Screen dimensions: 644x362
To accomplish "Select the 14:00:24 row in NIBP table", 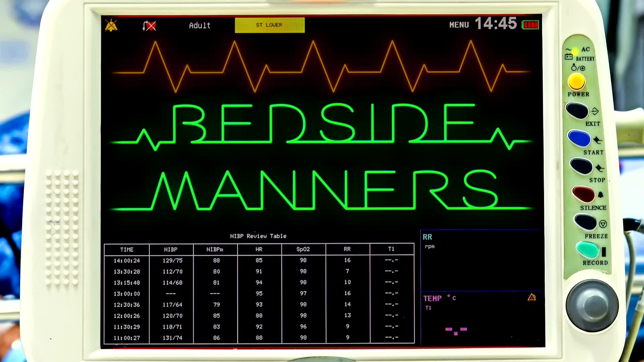I will pos(127,260).
